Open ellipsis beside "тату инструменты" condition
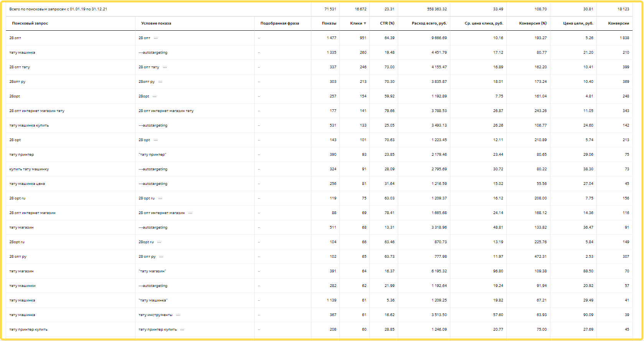Viewport: 644px width, 341px height. 178,315
